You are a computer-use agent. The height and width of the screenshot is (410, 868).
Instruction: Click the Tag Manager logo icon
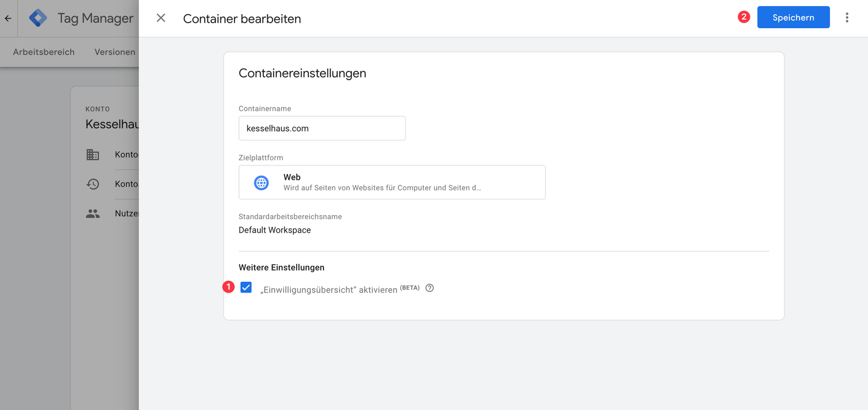tap(38, 18)
